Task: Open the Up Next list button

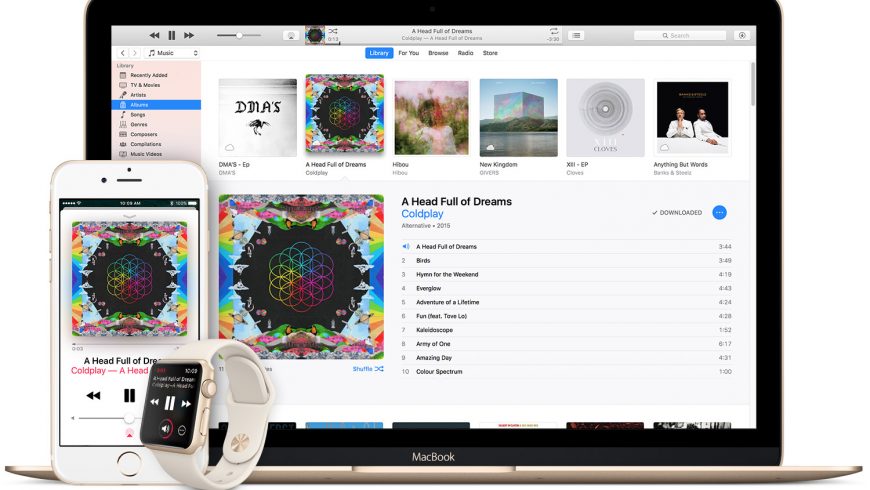Action: pos(576,36)
